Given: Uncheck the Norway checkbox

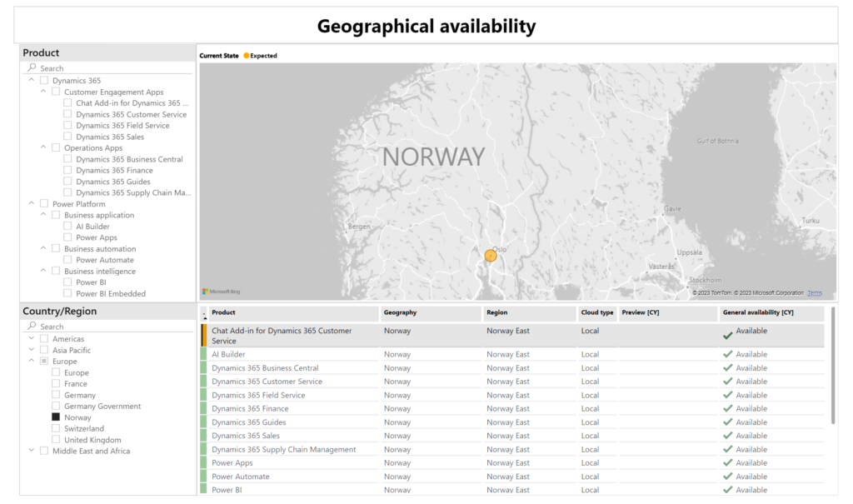Looking at the screenshot, I should [56, 417].
